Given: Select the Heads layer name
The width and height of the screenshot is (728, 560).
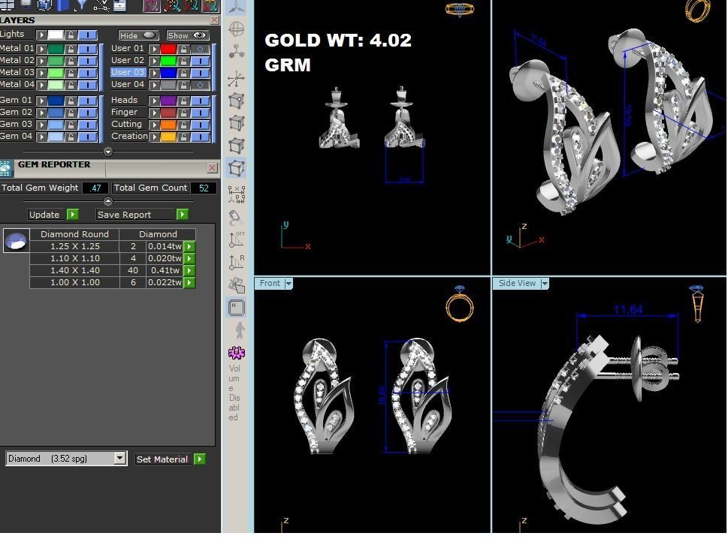Looking at the screenshot, I should pos(124,101).
